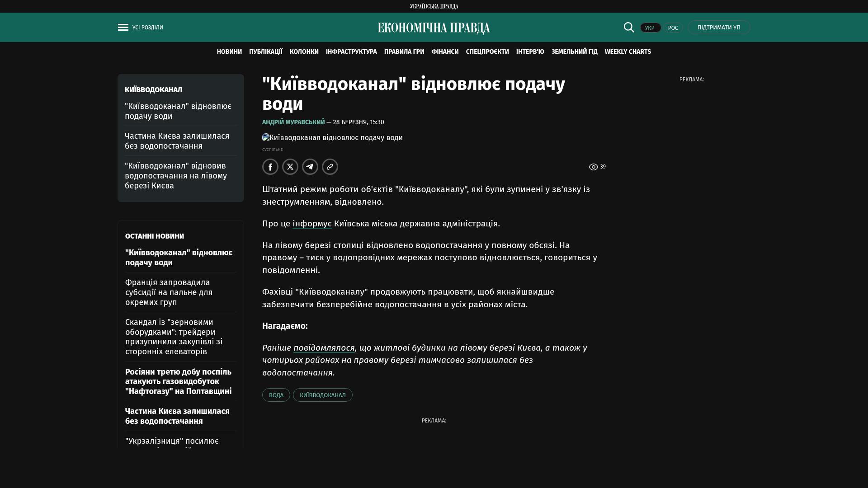The height and width of the screenshot is (488, 868).
Task: Open news about France fuel subsidies ban
Action: [x=169, y=292]
